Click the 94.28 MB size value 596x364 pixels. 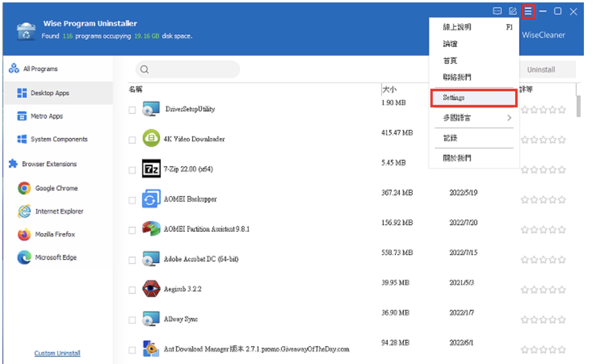point(396,343)
